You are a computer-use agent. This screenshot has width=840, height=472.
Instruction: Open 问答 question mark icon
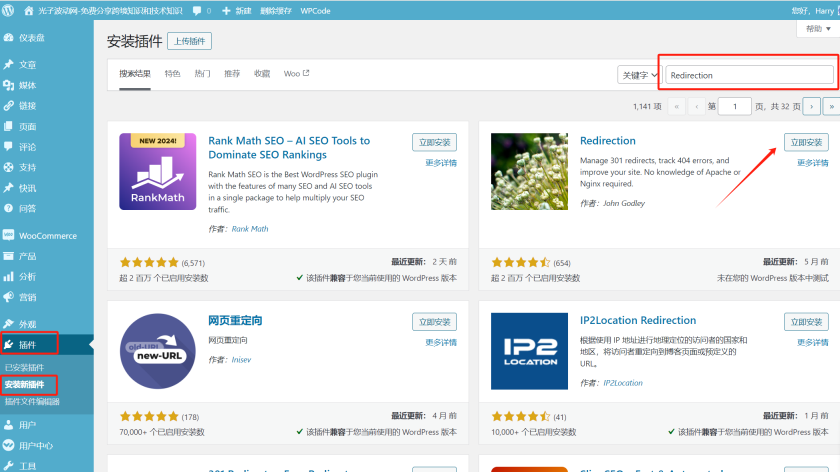(x=8, y=208)
